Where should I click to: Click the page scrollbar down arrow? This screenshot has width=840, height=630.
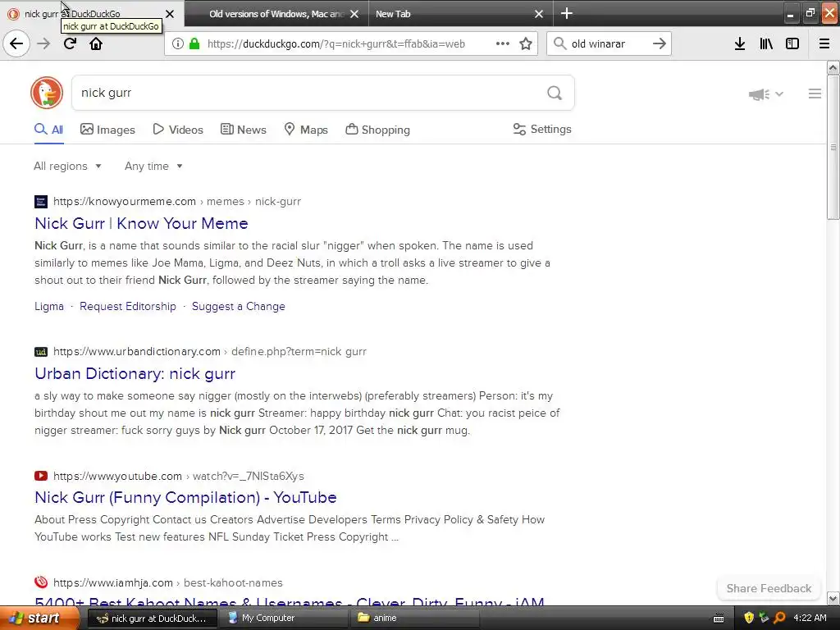pos(833,598)
